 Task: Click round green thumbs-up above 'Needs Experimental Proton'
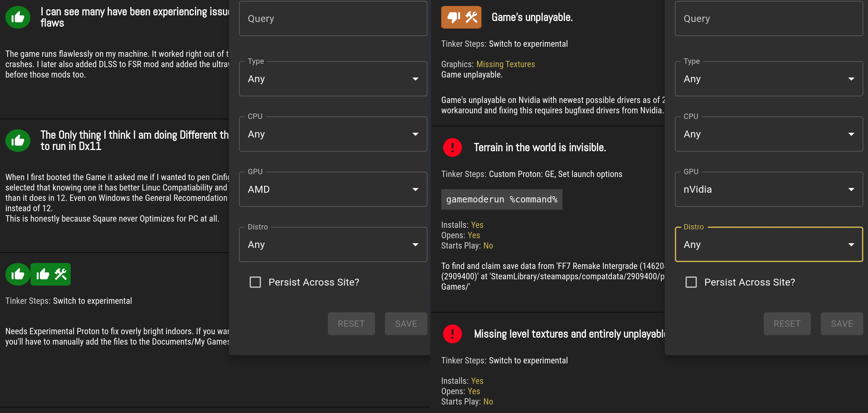tap(18, 274)
